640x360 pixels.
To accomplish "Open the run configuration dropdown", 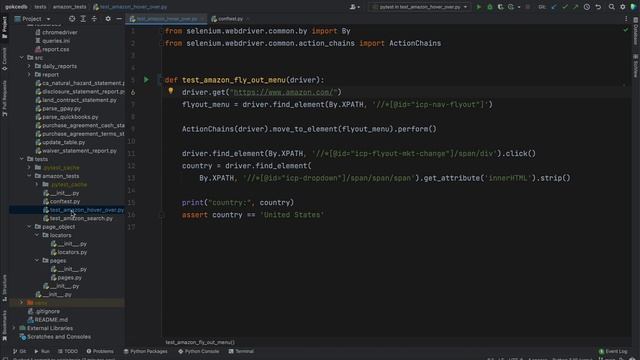I will coord(419,7).
